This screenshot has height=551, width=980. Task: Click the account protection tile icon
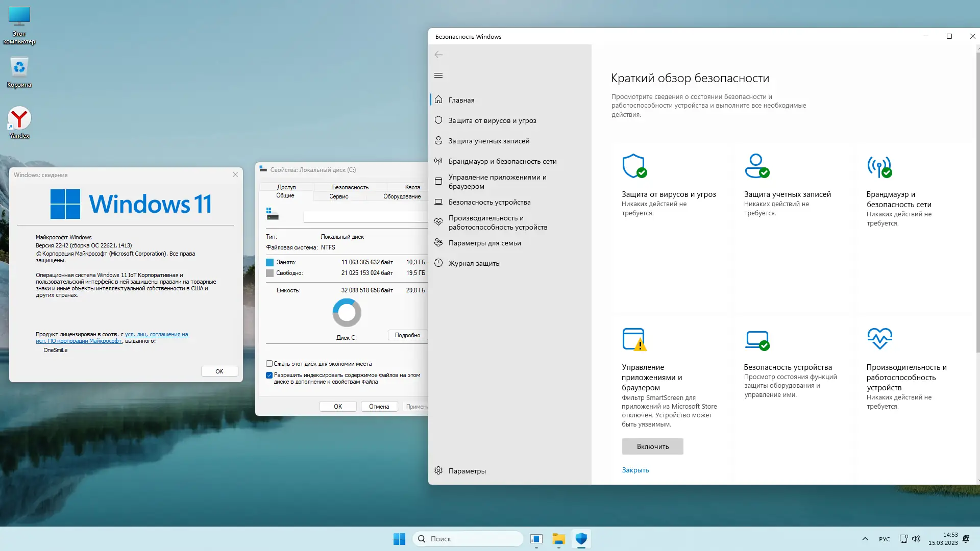pos(756,166)
